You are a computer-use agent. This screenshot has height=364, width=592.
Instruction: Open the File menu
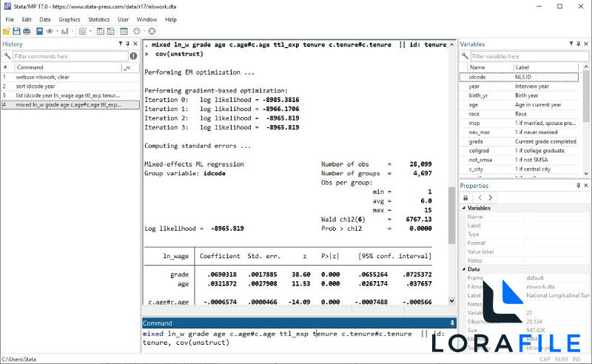(10, 20)
